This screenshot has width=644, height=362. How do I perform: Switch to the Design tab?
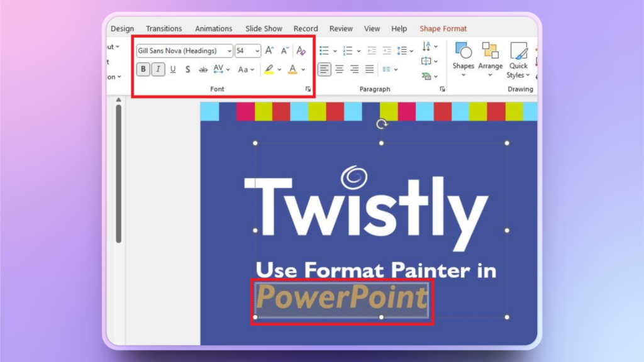[123, 29]
